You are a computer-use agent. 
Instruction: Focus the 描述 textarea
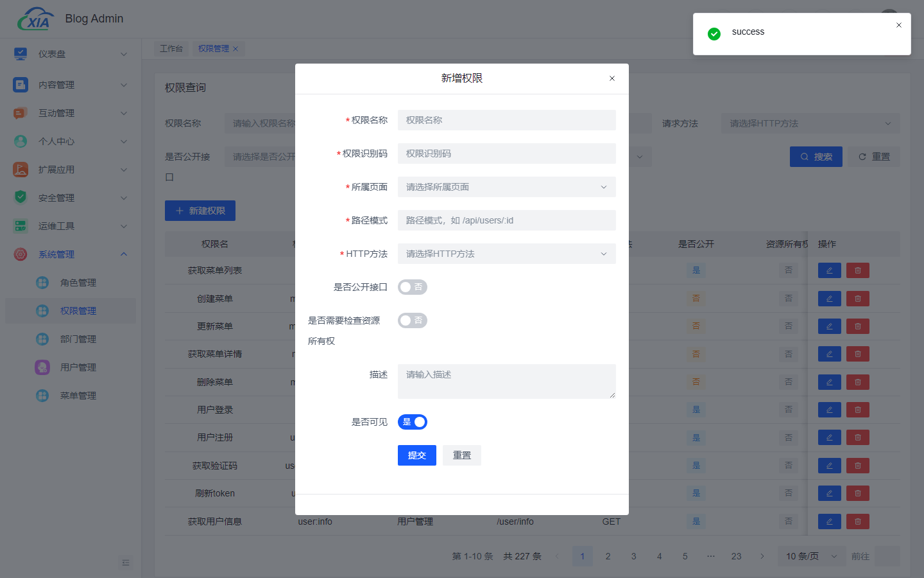pyautogui.click(x=507, y=381)
